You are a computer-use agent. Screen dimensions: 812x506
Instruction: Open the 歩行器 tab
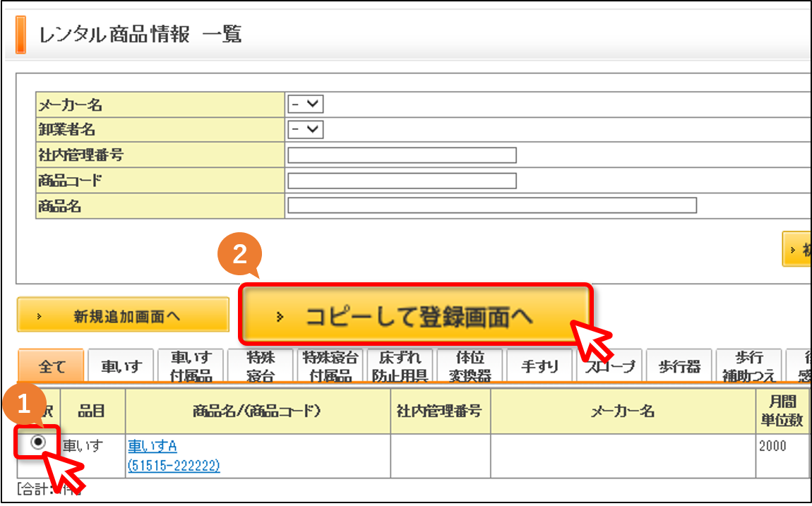(679, 366)
